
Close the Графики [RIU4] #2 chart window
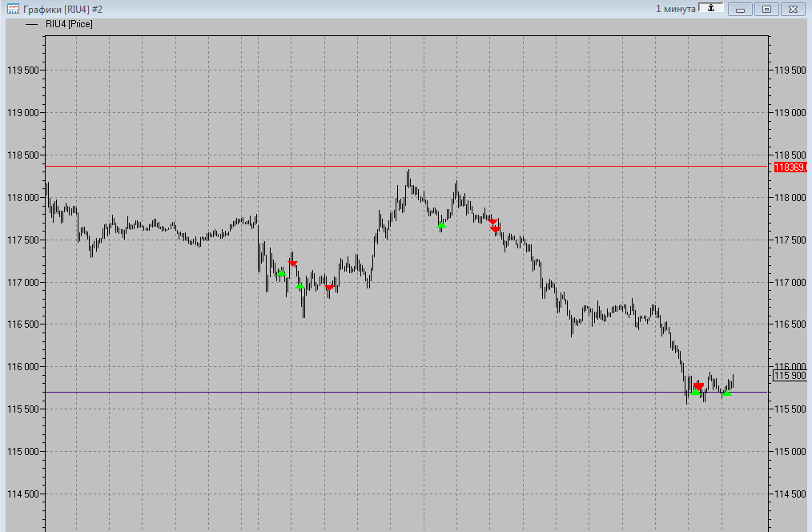[794, 10]
